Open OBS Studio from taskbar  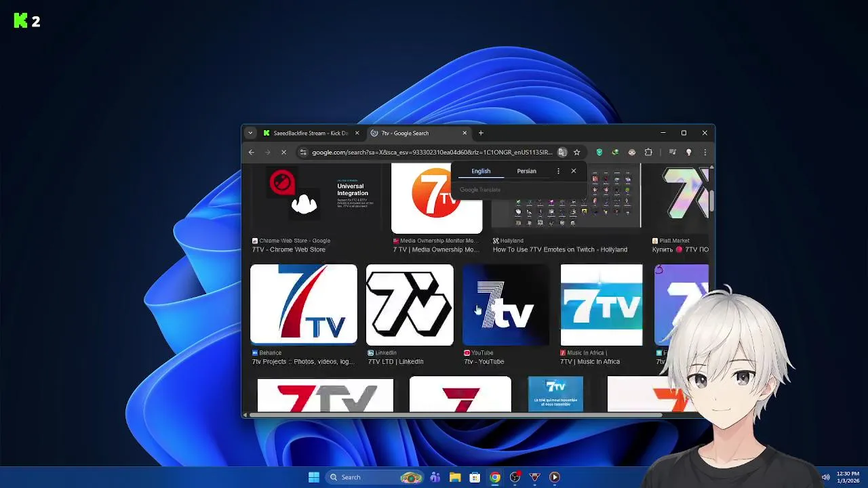pos(515,477)
